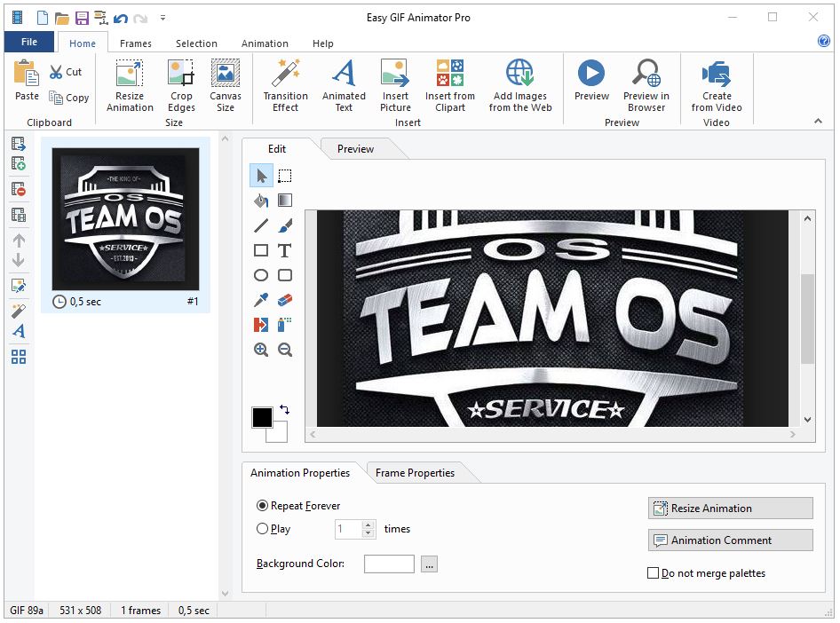Choose the Crop Edges tool
Image resolution: width=840 pixels, height=623 pixels.
[x=181, y=85]
